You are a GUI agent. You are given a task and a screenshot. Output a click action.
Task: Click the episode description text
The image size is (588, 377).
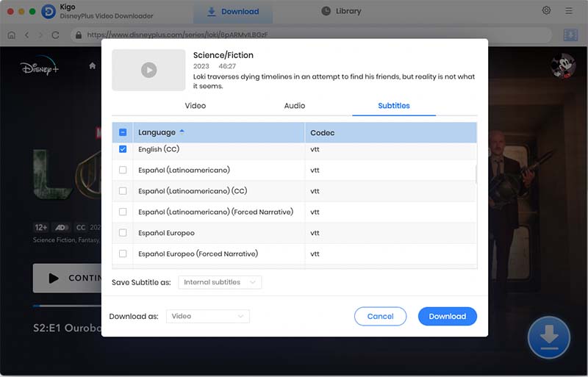point(334,81)
